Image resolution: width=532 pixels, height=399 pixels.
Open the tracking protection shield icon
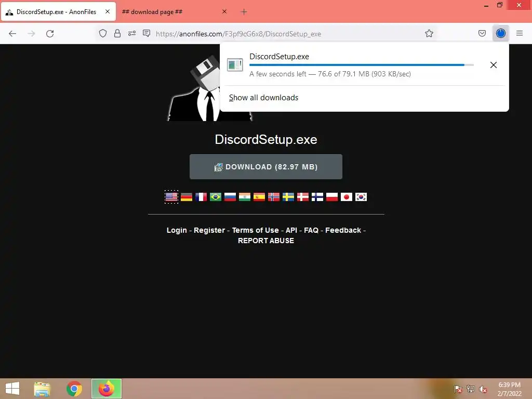tap(103, 33)
